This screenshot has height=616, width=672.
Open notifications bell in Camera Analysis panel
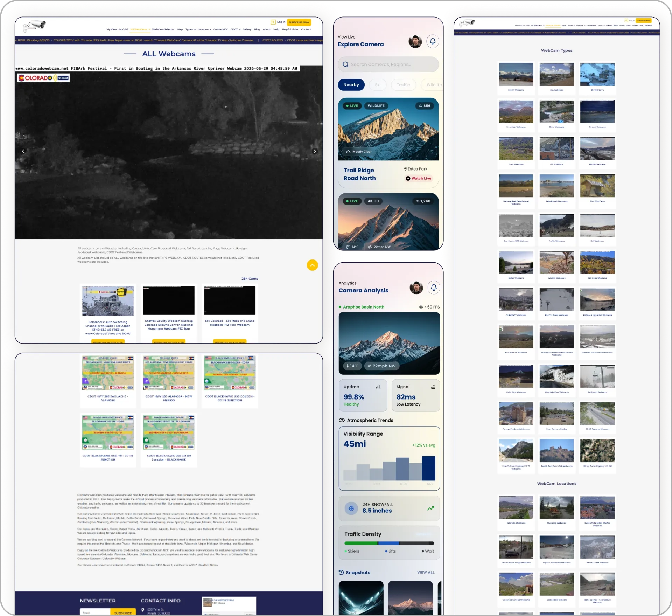click(434, 288)
